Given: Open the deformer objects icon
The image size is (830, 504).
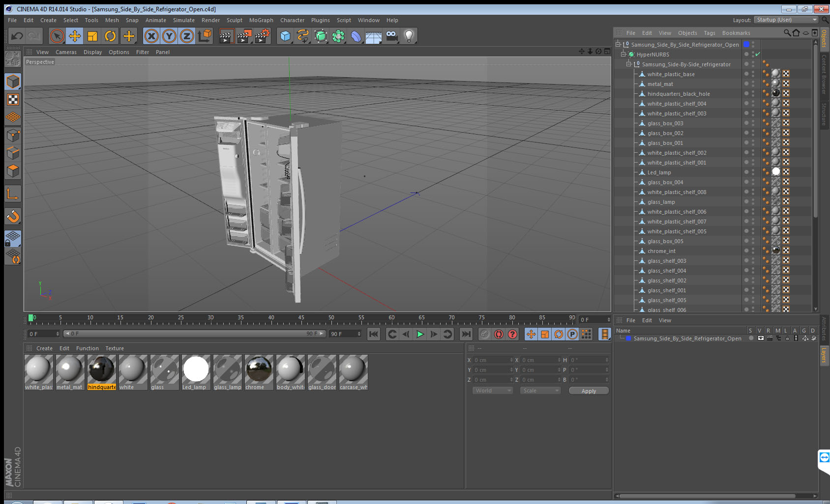Looking at the screenshot, I should 356,36.
